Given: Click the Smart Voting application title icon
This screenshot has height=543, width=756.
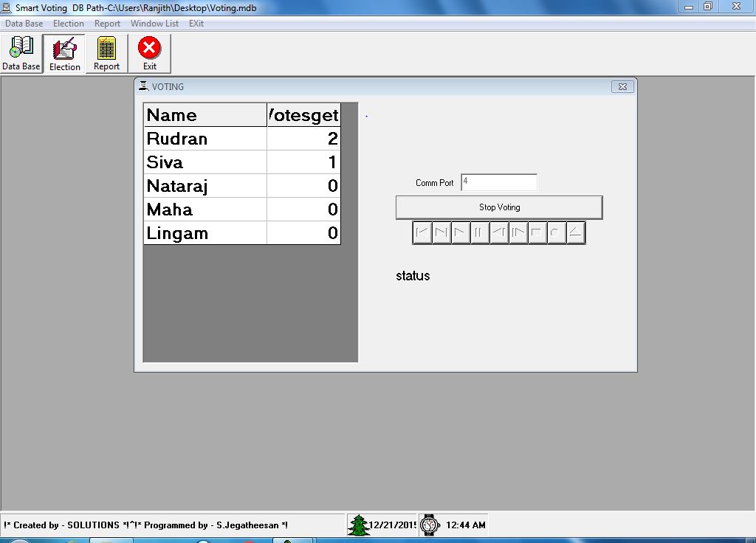Looking at the screenshot, I should pos(6,7).
